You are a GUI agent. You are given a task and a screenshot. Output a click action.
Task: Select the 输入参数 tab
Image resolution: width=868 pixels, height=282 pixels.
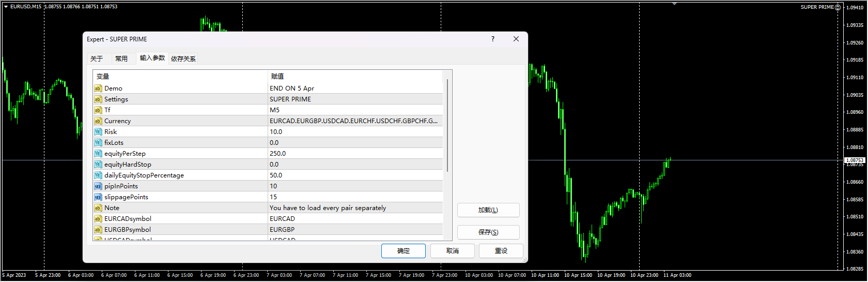[x=152, y=58]
